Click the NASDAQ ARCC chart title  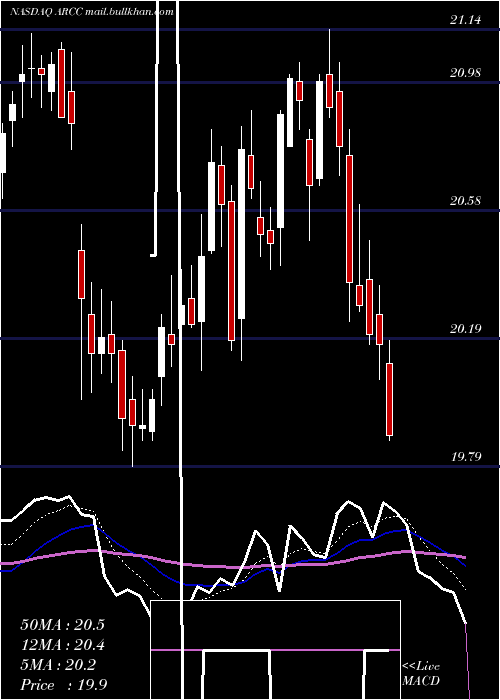92,12
